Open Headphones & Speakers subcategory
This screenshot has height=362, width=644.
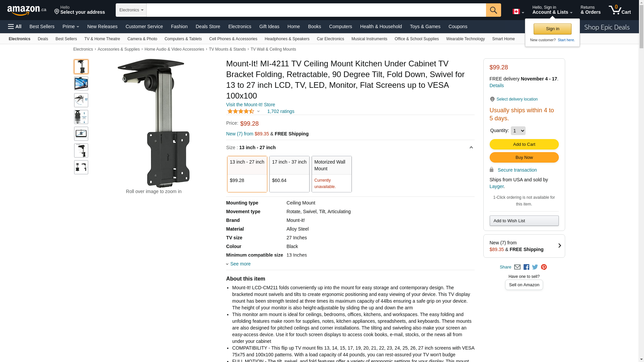(x=287, y=39)
